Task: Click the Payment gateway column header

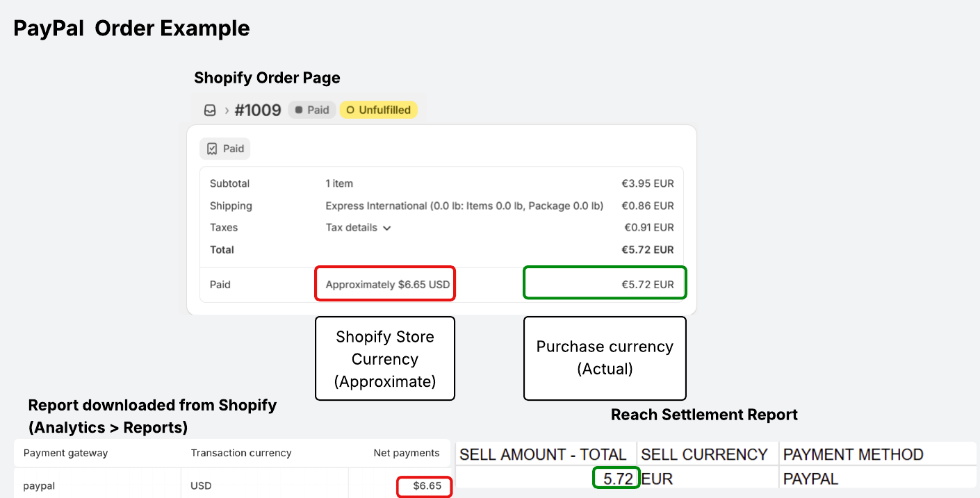Action: coord(65,453)
